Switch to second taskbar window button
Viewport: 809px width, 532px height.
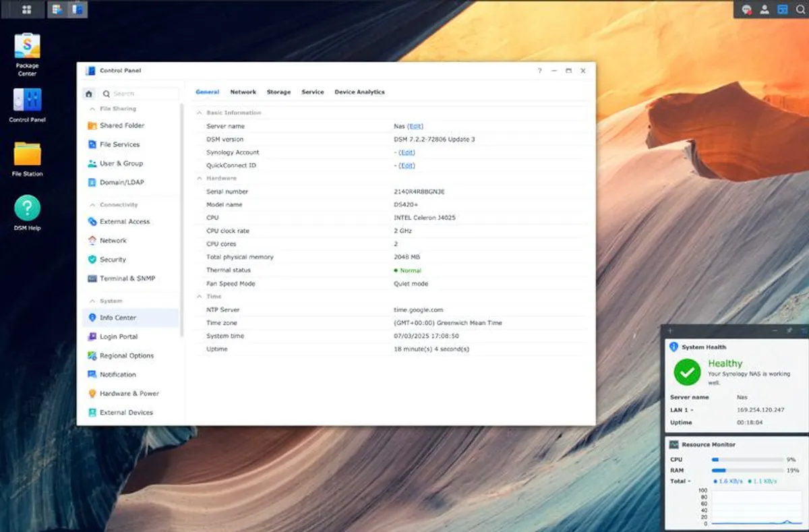[56, 9]
